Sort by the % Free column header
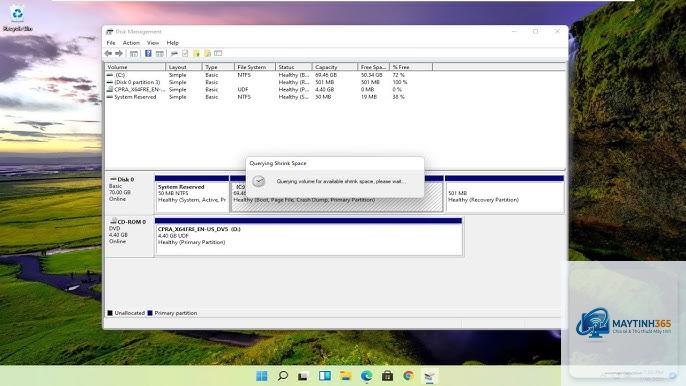Viewport: 686px width, 386px height. [411, 67]
